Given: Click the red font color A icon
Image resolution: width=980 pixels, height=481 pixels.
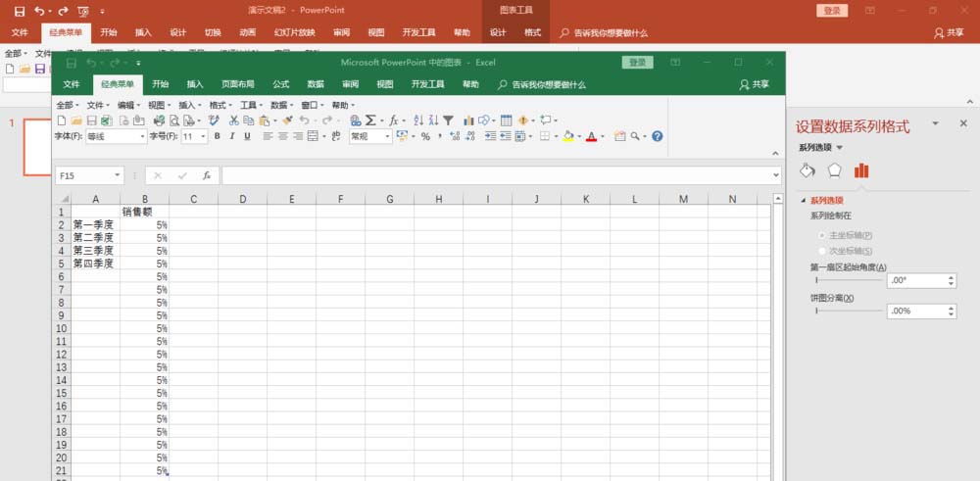Looking at the screenshot, I should pyautogui.click(x=591, y=136).
